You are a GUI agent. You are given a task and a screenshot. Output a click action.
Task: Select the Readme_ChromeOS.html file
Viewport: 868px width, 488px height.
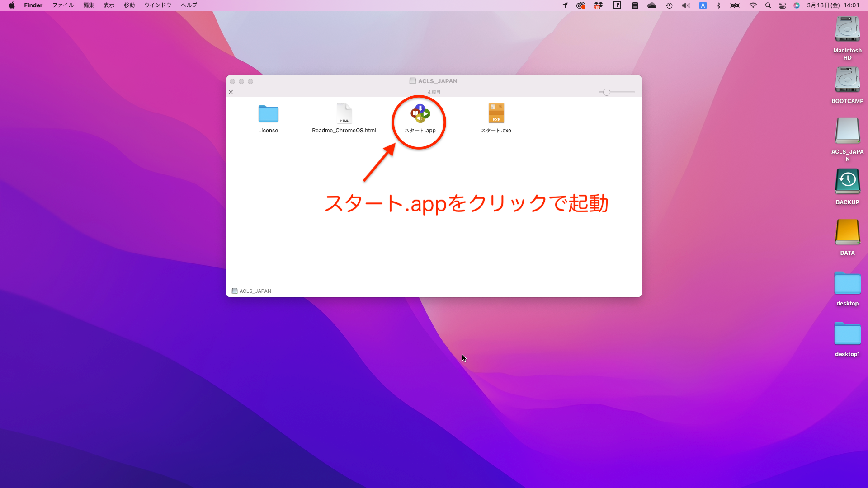pos(344,113)
